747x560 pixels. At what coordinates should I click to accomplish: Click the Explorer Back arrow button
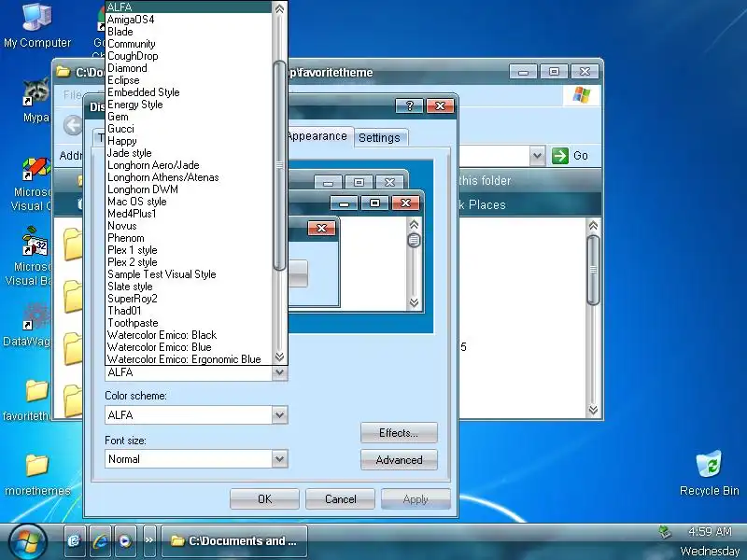click(x=73, y=126)
